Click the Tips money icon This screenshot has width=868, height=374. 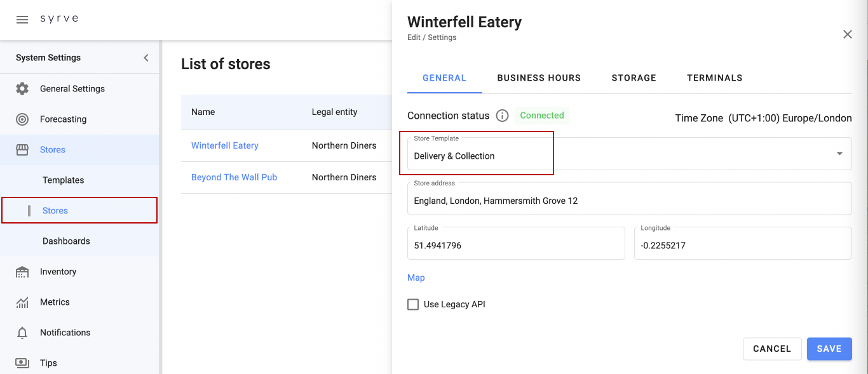[x=22, y=363]
